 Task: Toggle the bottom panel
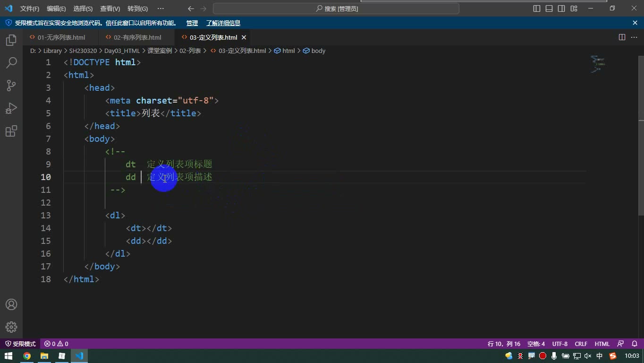549,9
